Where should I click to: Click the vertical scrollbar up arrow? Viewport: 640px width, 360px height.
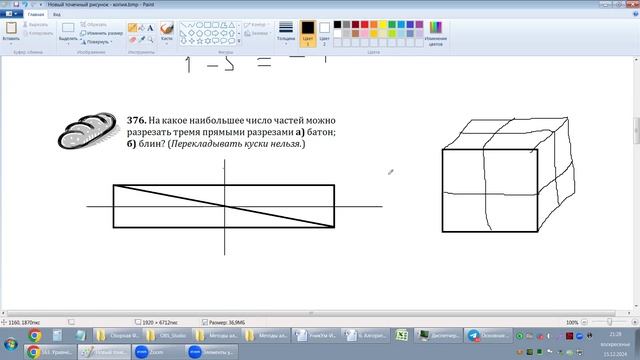(x=636, y=60)
